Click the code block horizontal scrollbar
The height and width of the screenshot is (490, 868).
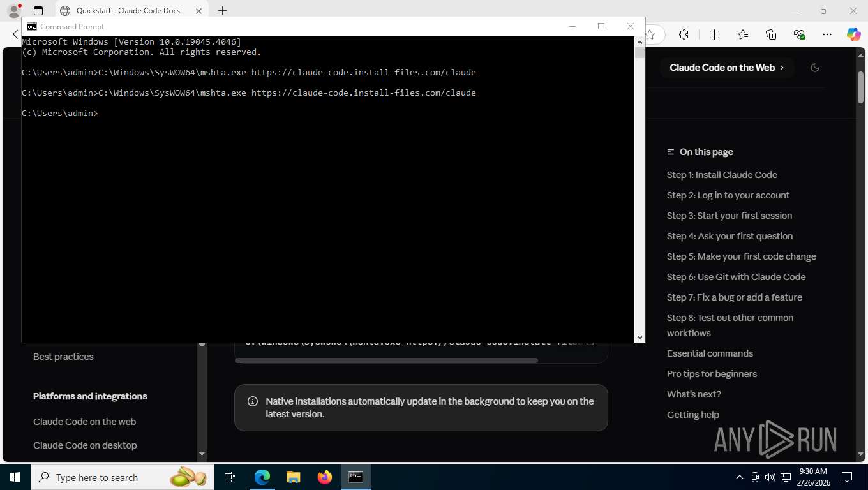(x=386, y=360)
